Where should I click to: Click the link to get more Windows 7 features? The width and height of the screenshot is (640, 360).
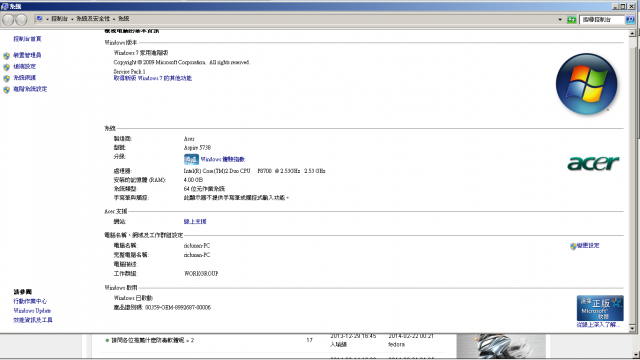point(153,78)
